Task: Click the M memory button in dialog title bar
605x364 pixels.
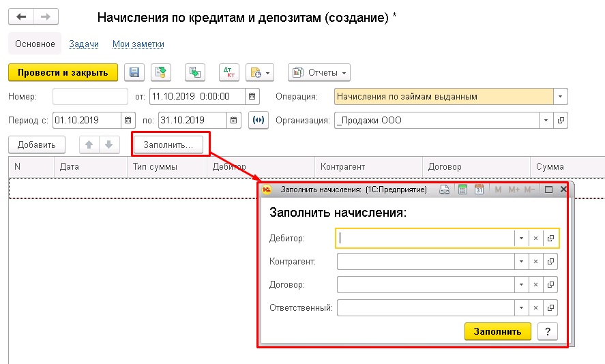Action: click(498, 189)
